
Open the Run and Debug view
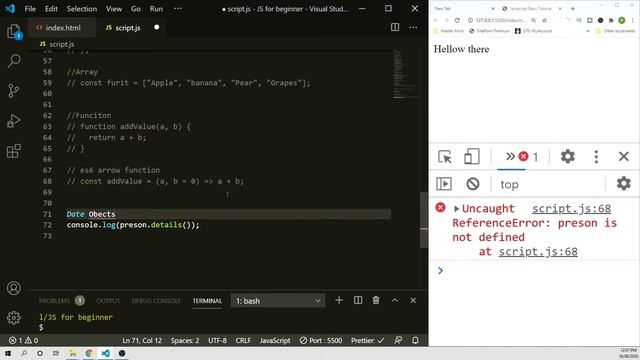tap(13, 121)
